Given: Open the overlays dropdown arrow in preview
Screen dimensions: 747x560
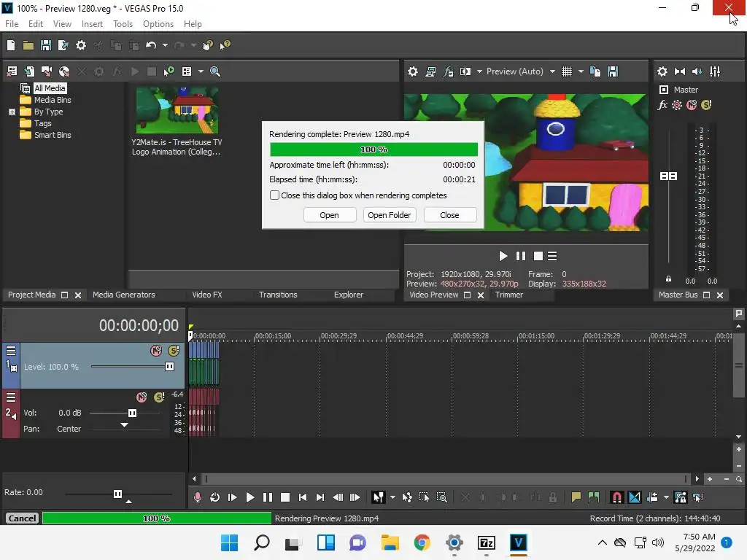Looking at the screenshot, I should click(x=581, y=71).
